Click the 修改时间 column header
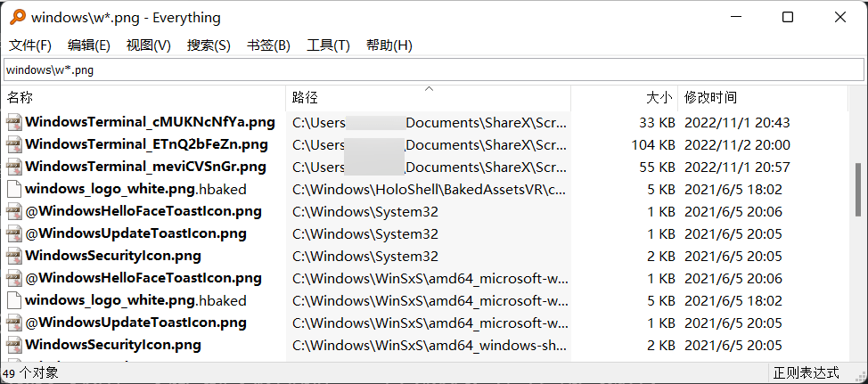868x384 pixels. [x=763, y=98]
